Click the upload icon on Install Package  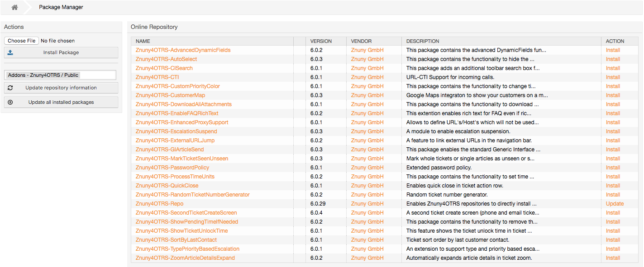pos(10,52)
